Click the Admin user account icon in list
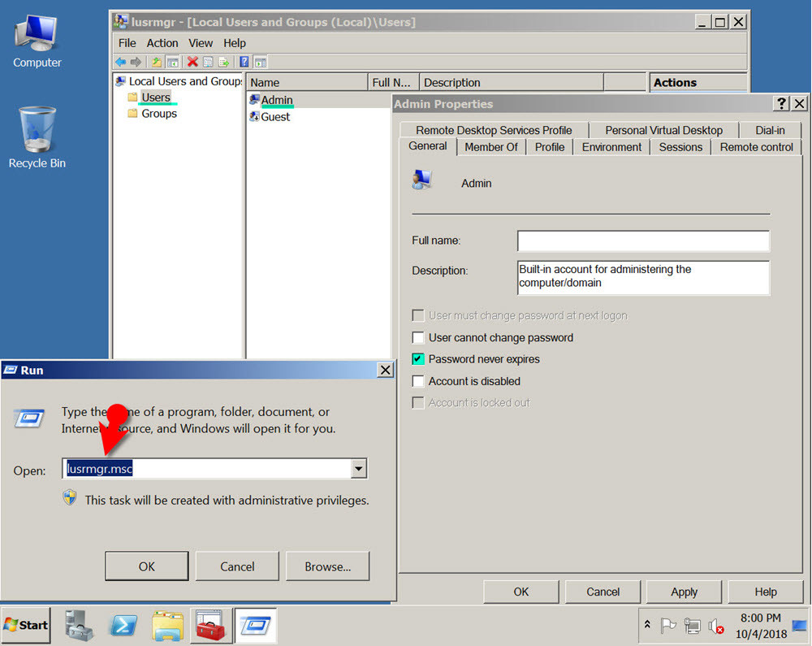 coord(254,100)
